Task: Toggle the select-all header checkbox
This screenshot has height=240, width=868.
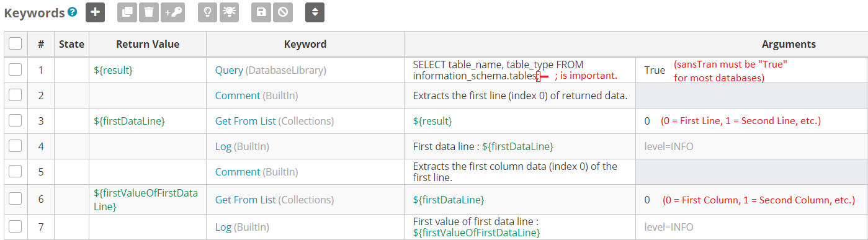Action: point(16,44)
